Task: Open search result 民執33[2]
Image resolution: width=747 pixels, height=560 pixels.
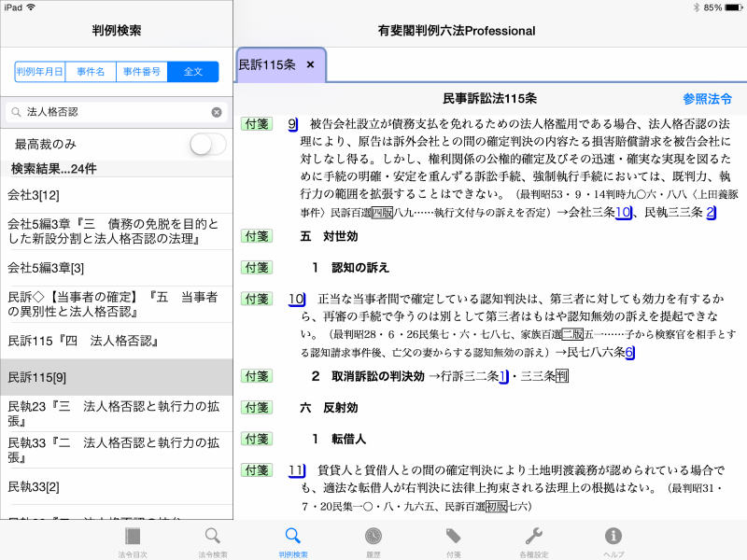Action: tap(116, 486)
